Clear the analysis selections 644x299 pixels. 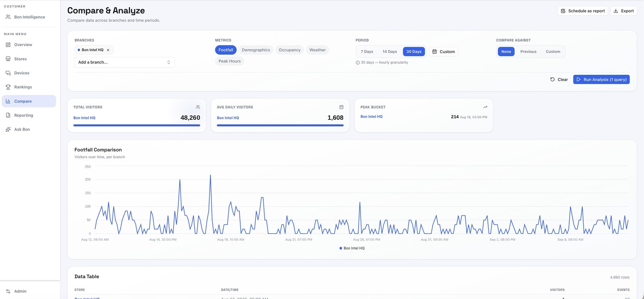(x=559, y=80)
